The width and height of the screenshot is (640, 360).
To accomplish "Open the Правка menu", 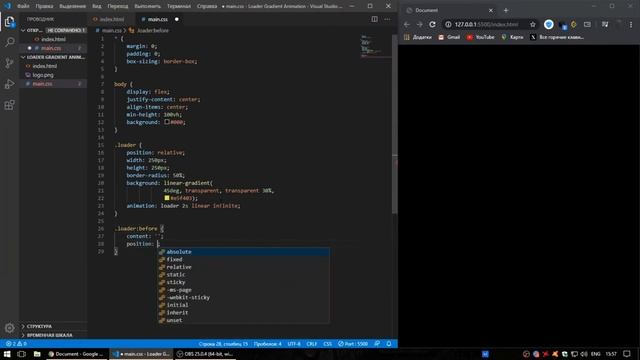I will (x=44, y=6).
